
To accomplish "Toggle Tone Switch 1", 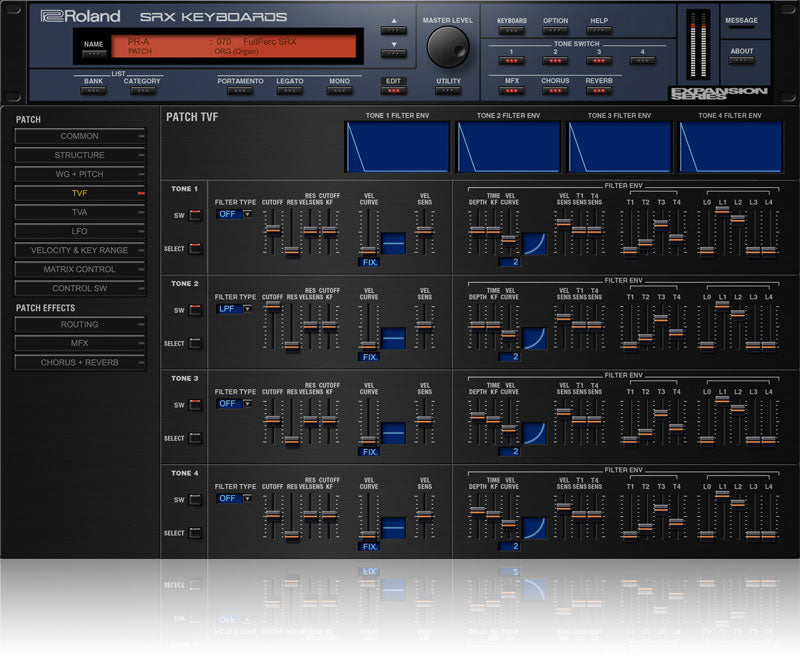I will coord(512,61).
